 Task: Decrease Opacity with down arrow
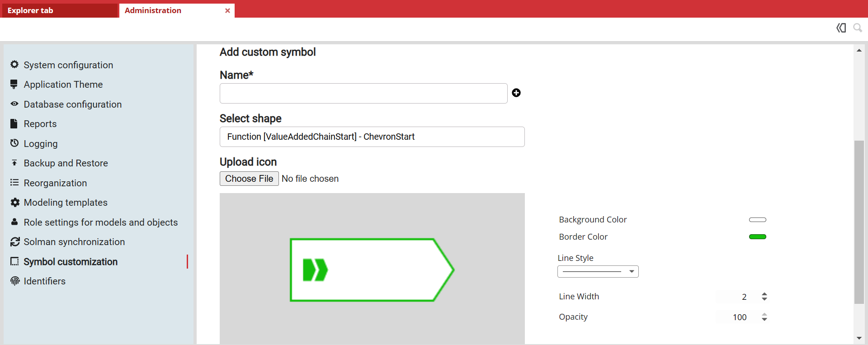pyautogui.click(x=764, y=320)
